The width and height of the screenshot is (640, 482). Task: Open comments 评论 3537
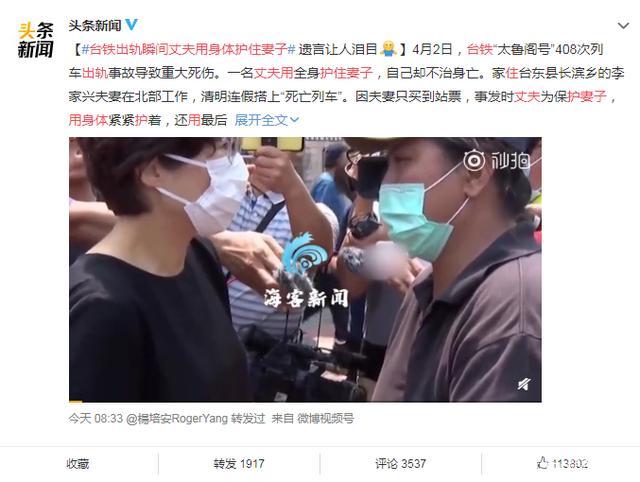coord(400,464)
